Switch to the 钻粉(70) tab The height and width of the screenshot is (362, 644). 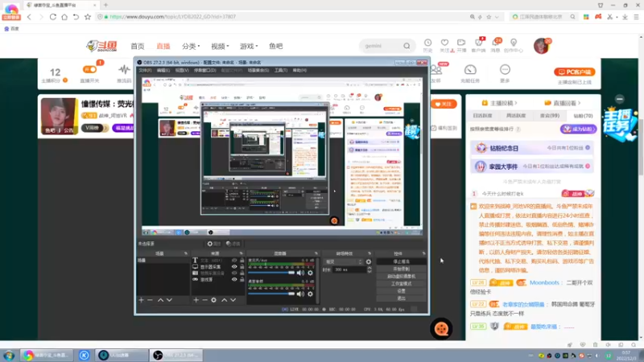(583, 116)
